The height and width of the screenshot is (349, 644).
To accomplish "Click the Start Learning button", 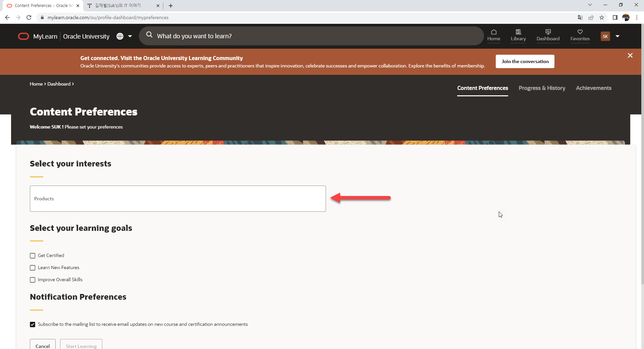I will 81,345.
